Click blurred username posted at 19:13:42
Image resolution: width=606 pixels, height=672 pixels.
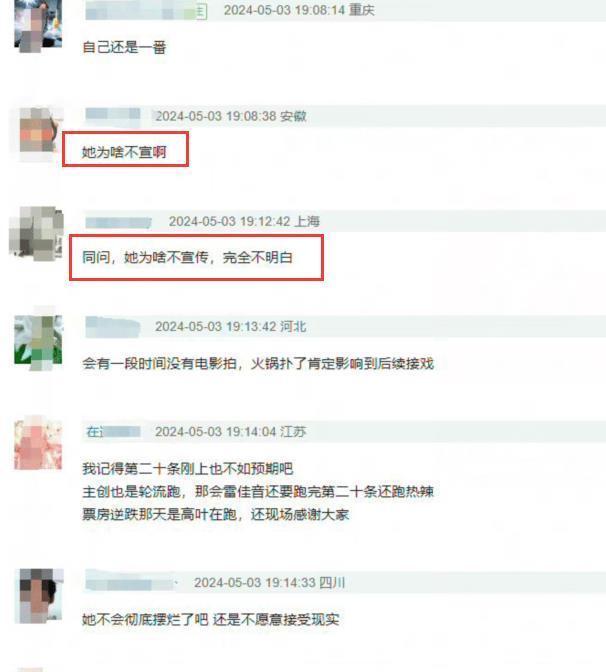tap(113, 327)
